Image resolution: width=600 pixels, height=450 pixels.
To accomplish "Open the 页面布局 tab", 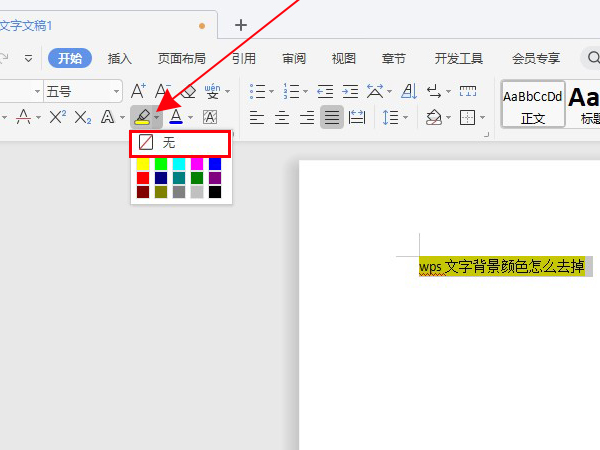I will (181, 58).
